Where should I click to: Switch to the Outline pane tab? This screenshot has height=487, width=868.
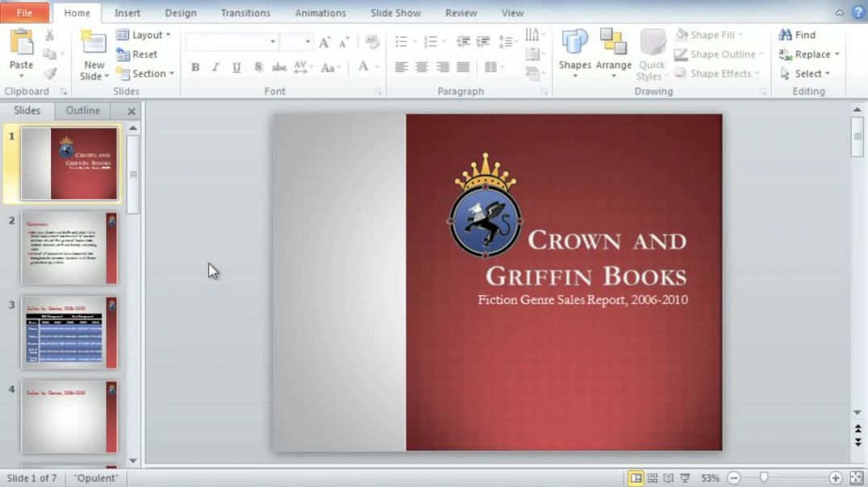[83, 110]
